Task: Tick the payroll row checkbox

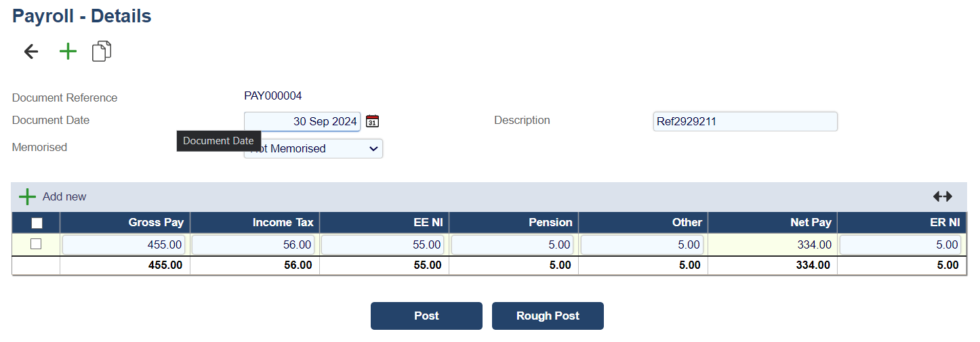Action: [x=37, y=244]
